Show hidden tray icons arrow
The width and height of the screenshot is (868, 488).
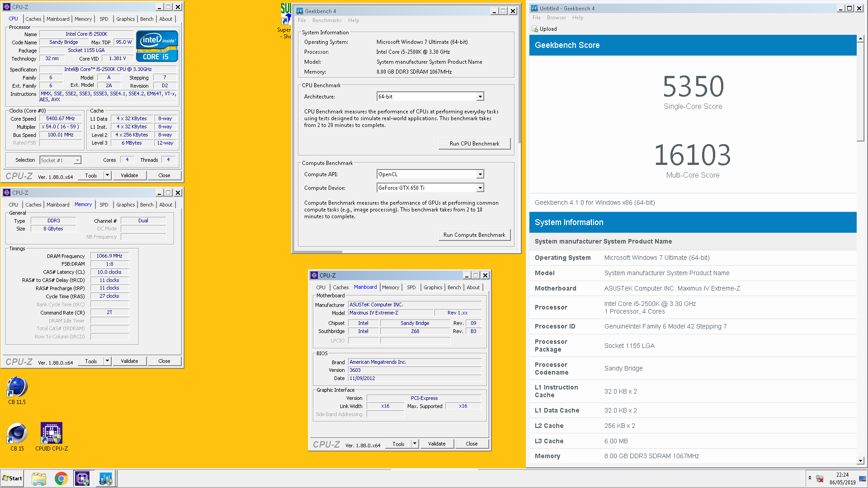(x=810, y=478)
